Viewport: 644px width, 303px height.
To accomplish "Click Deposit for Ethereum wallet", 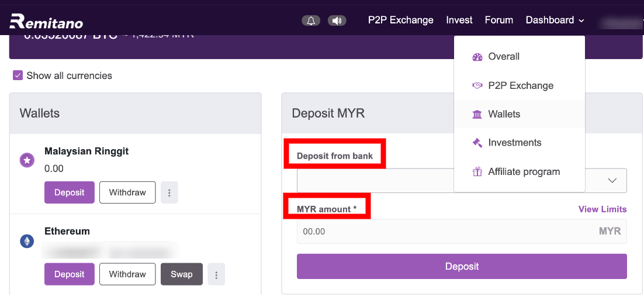I will coord(70,274).
